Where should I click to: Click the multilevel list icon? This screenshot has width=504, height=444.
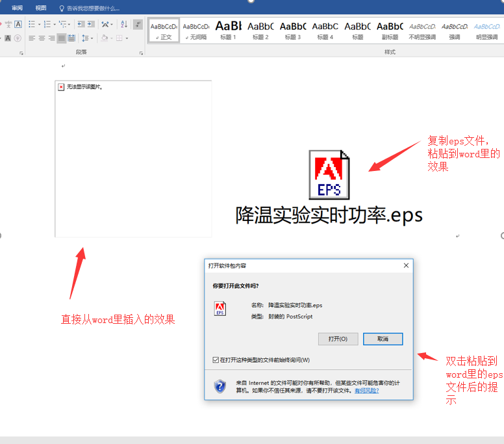(62, 24)
